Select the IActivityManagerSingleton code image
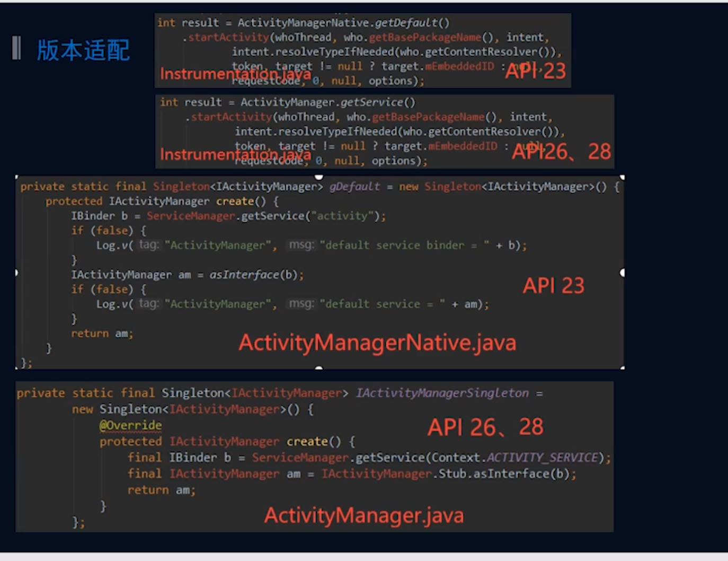Image resolution: width=728 pixels, height=561 pixels. (314, 457)
